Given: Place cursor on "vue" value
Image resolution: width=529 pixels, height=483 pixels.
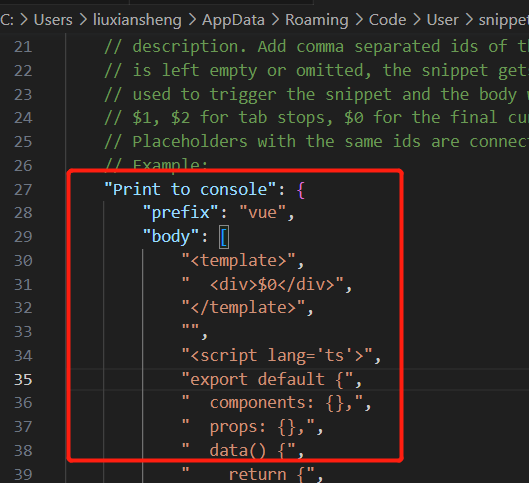Looking at the screenshot, I should 262,212.
